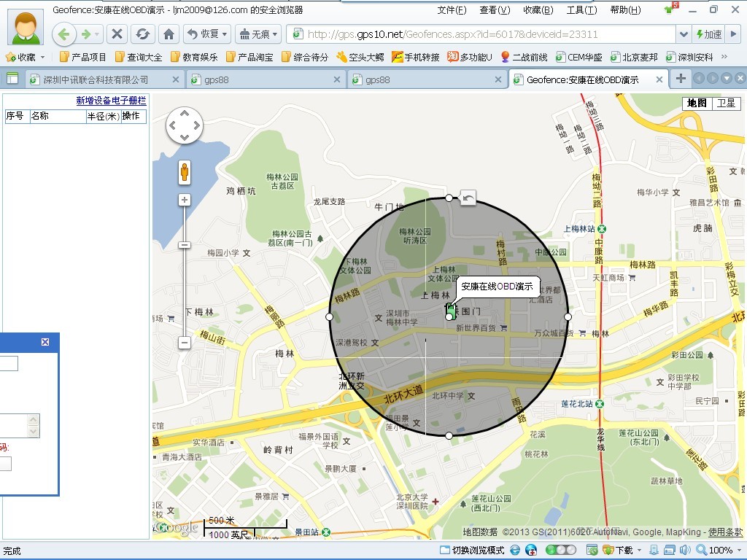
Task: Click the 使用条款 terms link
Action: [724, 532]
